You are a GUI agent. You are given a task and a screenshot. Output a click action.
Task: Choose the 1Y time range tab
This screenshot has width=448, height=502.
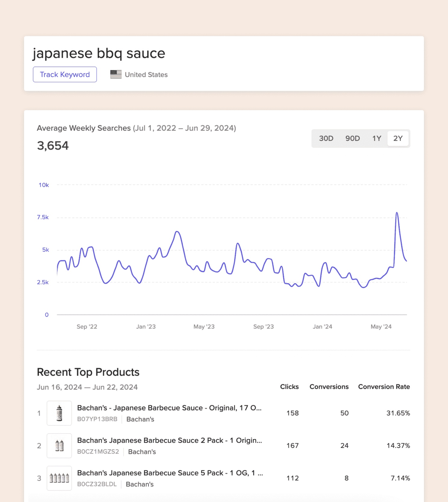pyautogui.click(x=376, y=138)
